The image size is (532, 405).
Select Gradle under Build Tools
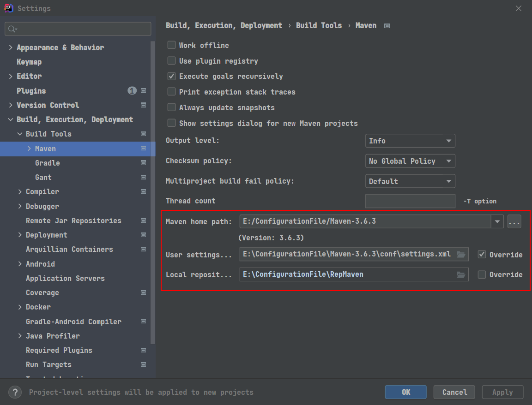point(48,163)
